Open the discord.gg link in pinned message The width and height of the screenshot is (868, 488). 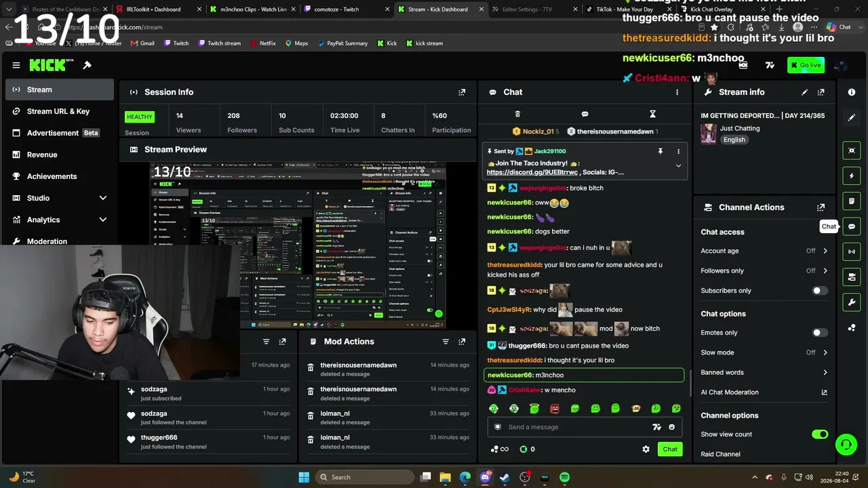click(532, 172)
